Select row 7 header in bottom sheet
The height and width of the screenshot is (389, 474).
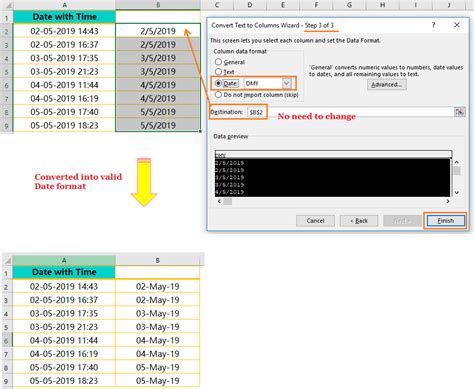point(7,354)
